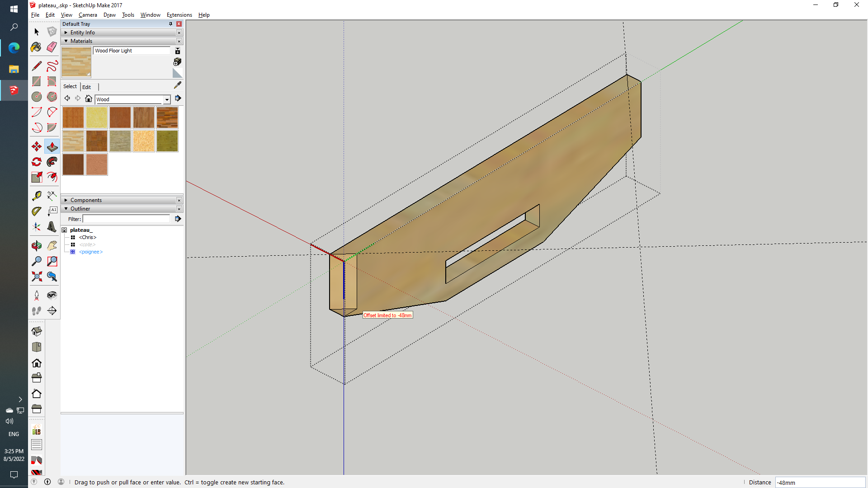Open the Wood material library dropdown

[x=167, y=99]
